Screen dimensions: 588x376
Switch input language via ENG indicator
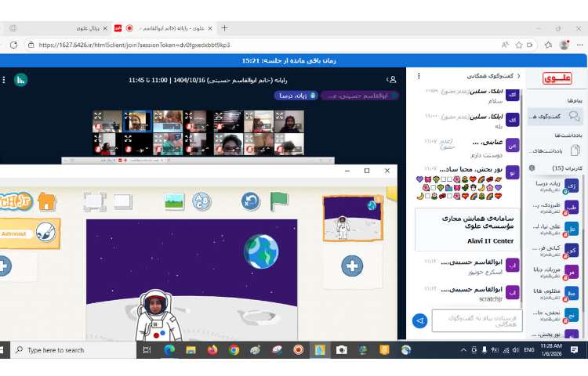pos(529,350)
